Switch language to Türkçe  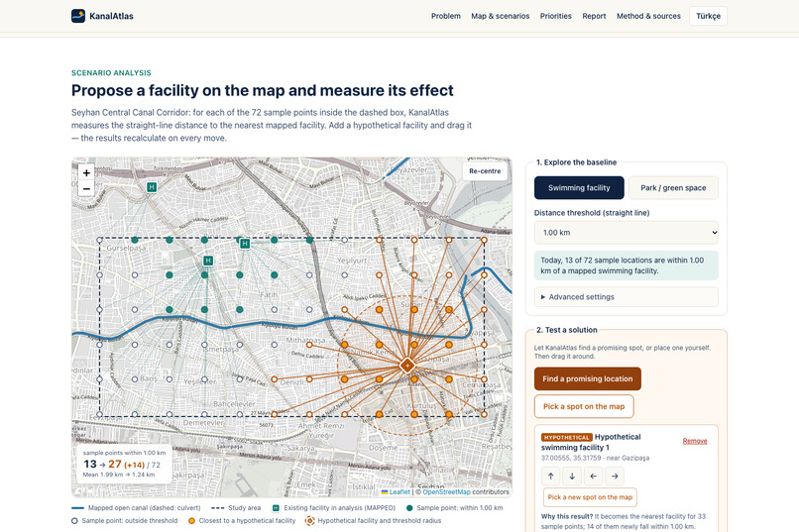point(709,16)
